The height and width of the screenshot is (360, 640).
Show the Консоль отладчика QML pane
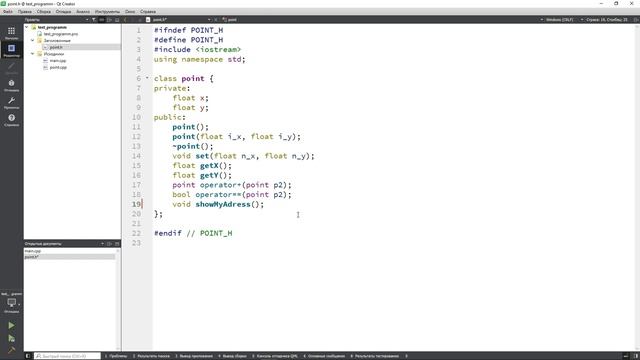click(275, 356)
